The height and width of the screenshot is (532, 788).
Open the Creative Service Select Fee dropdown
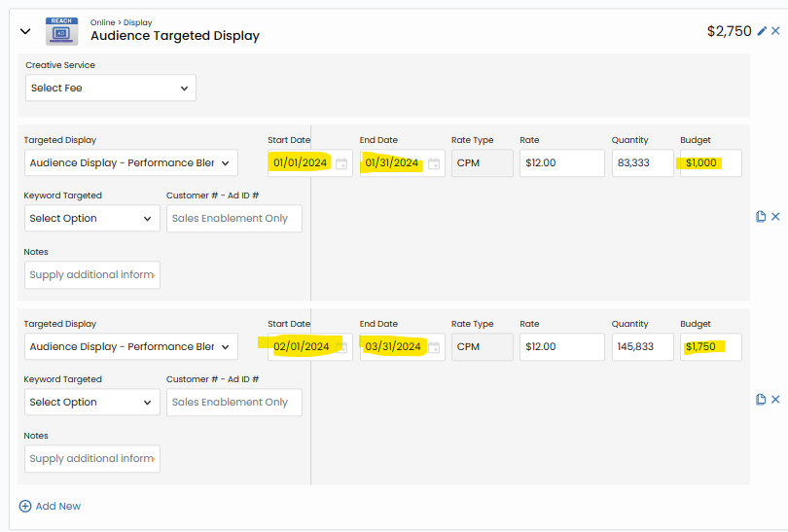point(110,88)
